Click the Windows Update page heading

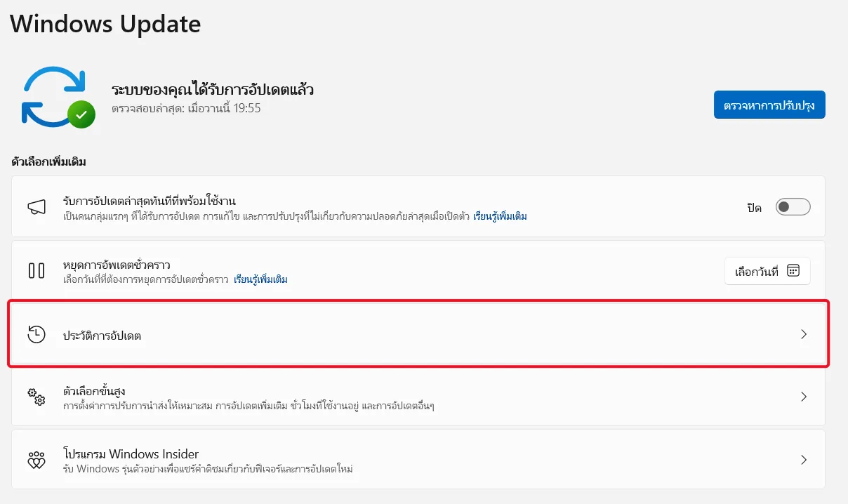(x=105, y=24)
